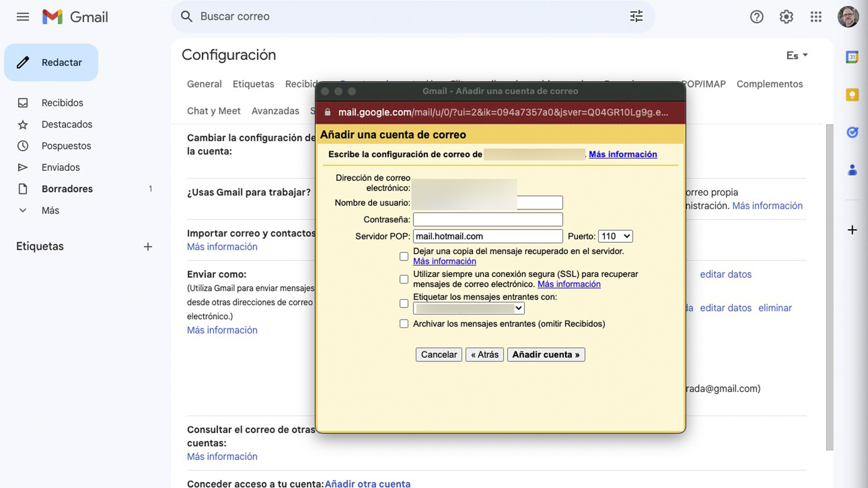Open Más información link for work account
The width and height of the screenshot is (868, 488).
[x=767, y=206]
